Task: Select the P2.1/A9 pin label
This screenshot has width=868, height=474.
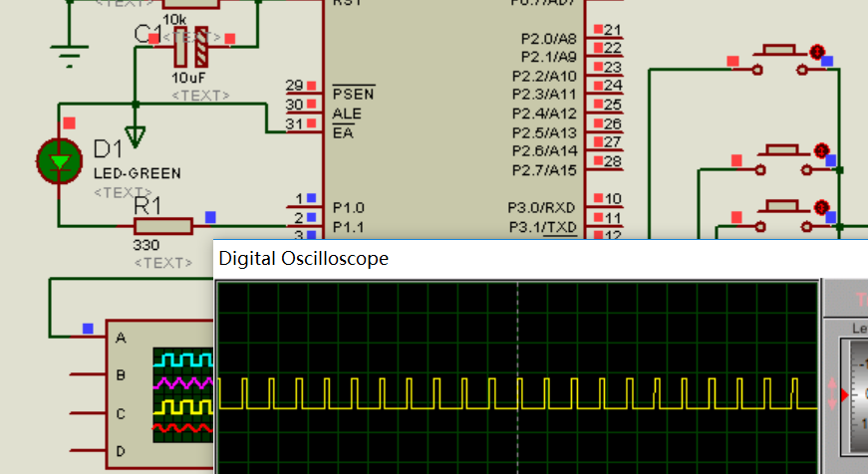Action: point(548,57)
